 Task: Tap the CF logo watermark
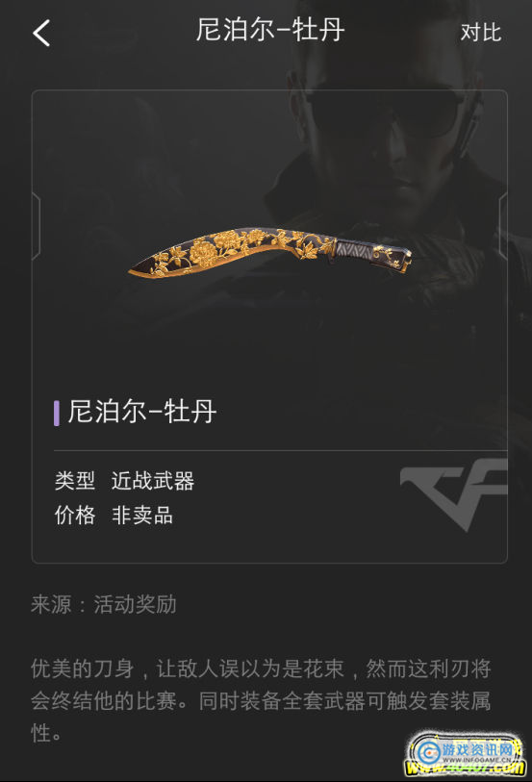click(454, 495)
